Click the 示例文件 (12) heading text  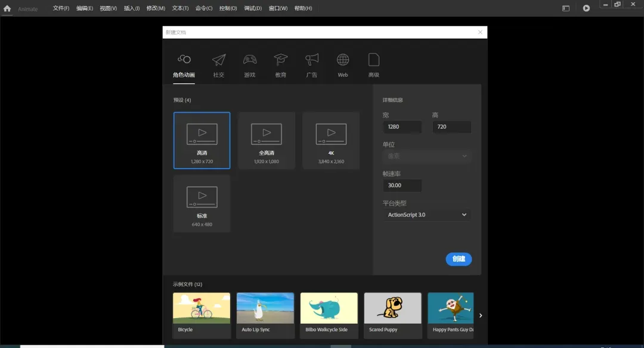coord(187,284)
